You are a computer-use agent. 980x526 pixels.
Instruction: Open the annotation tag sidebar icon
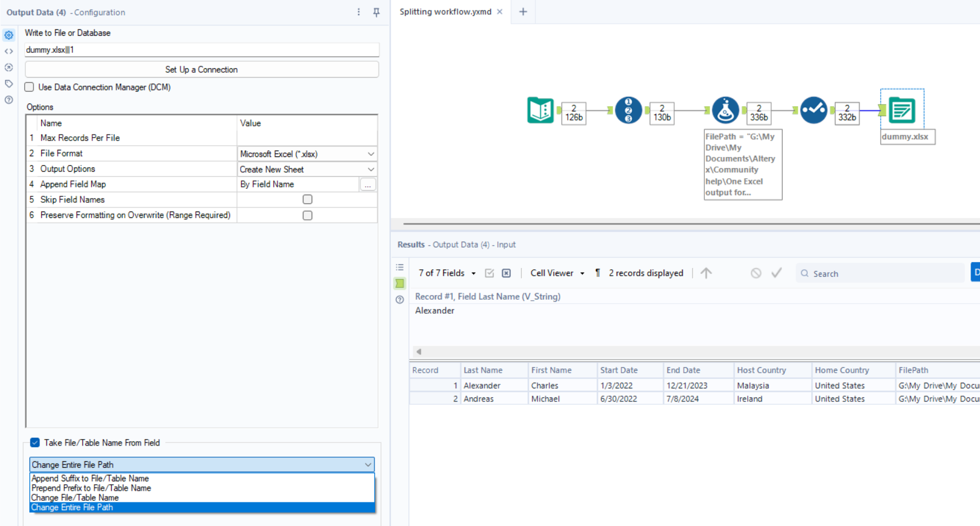pyautogui.click(x=9, y=83)
